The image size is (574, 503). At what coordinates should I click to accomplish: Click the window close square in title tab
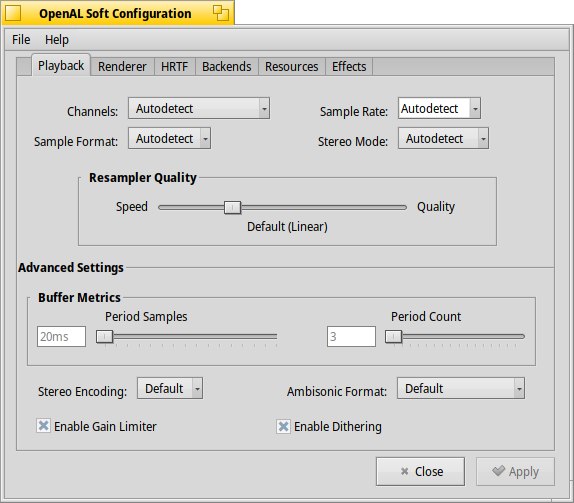pos(13,13)
